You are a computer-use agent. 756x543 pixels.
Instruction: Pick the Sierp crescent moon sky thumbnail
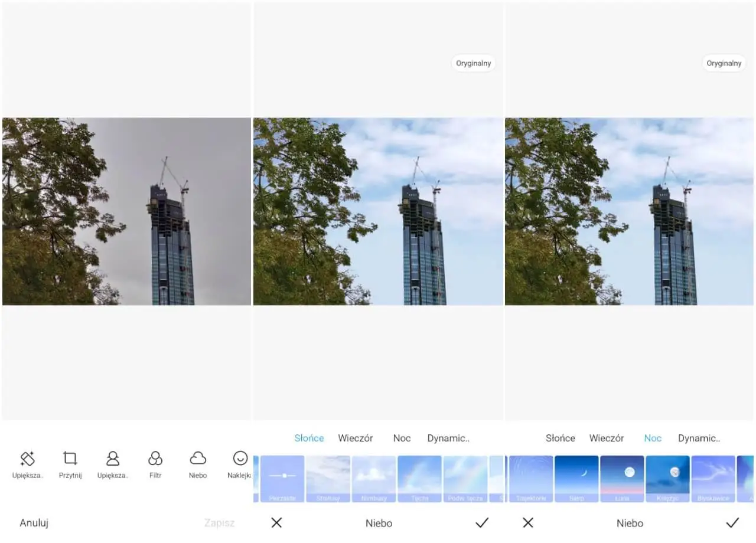click(576, 478)
